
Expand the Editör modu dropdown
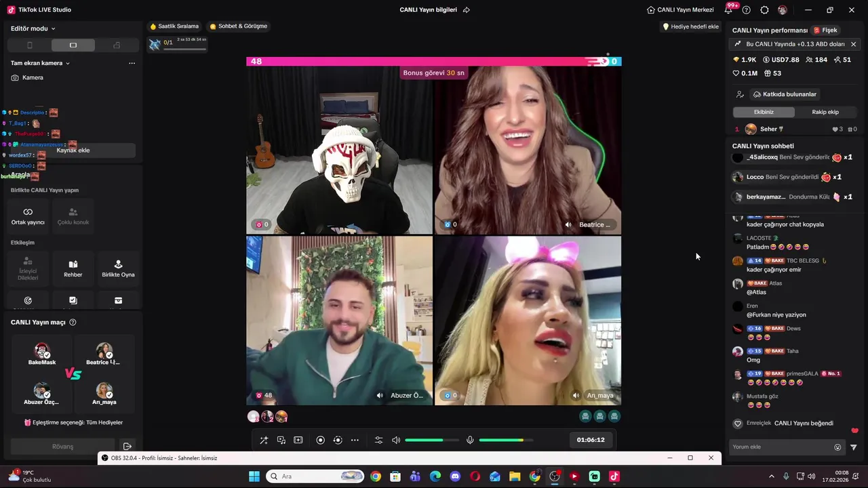click(x=33, y=28)
